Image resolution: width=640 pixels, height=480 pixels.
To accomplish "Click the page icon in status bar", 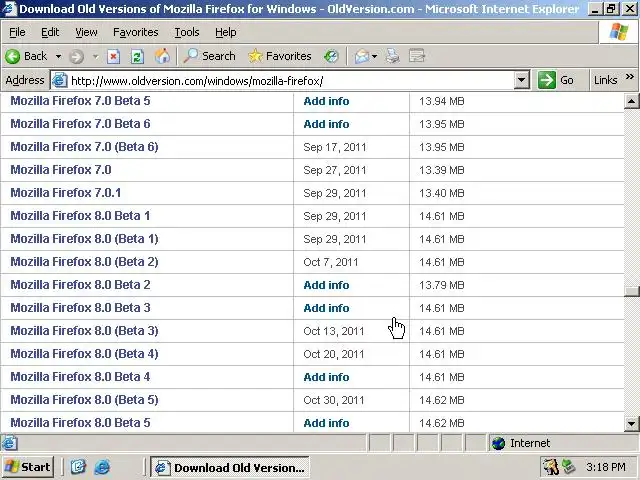I will [9, 443].
